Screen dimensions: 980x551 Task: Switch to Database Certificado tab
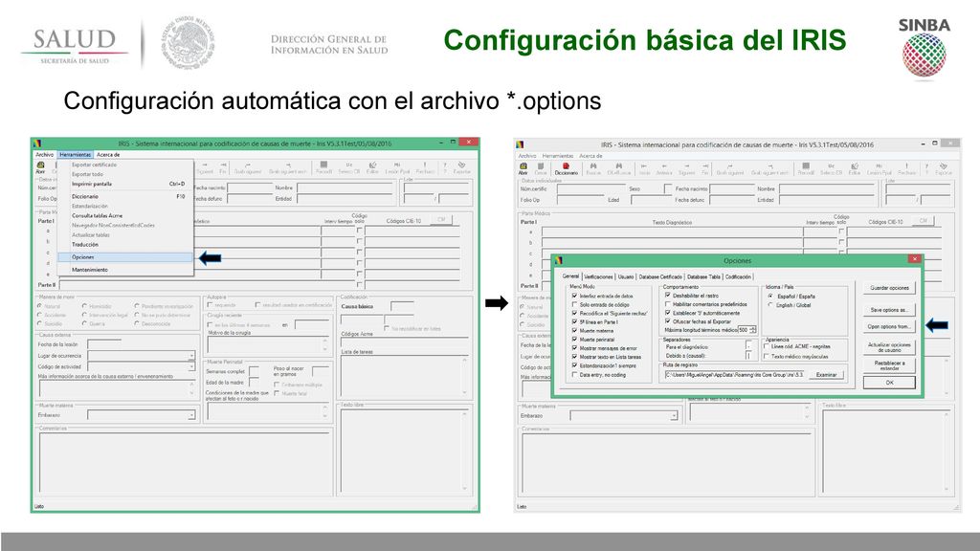(x=660, y=276)
